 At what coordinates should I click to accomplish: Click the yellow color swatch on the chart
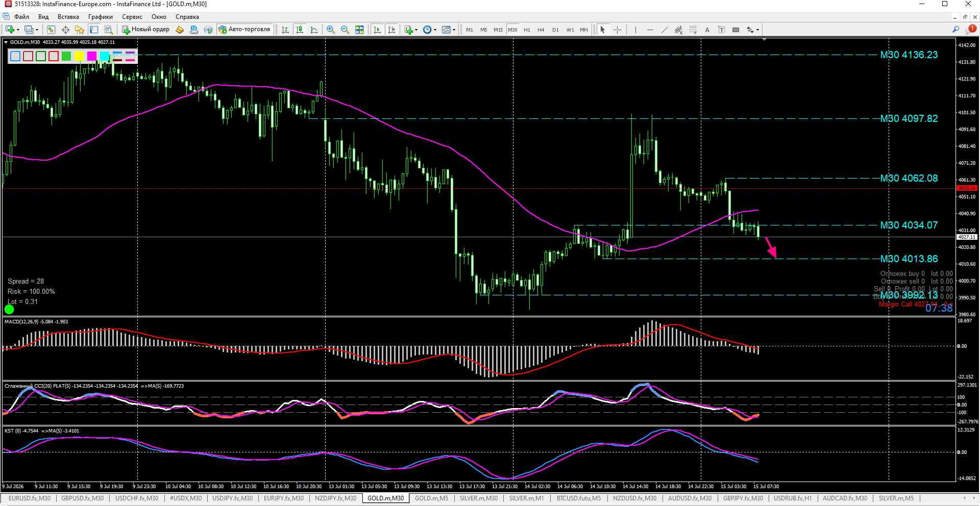[79, 56]
